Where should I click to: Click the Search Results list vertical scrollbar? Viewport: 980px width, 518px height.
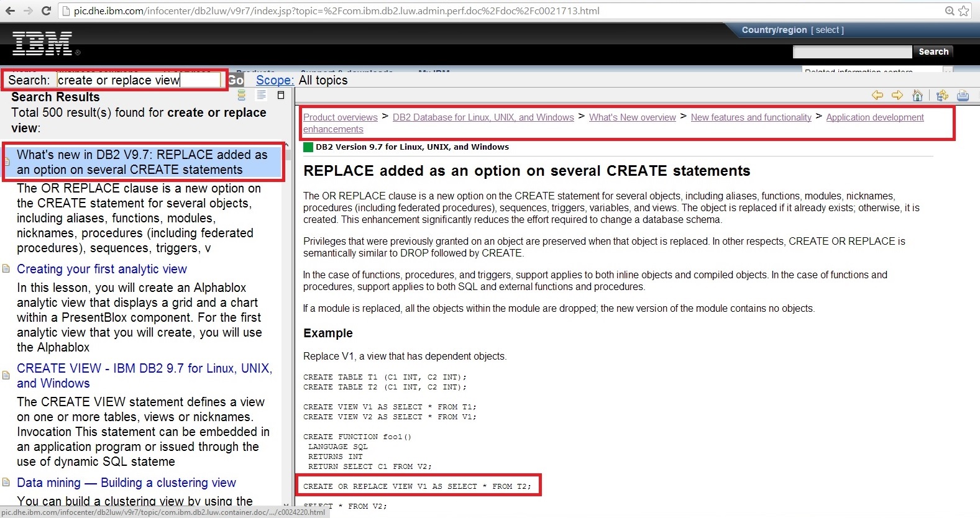(286, 324)
